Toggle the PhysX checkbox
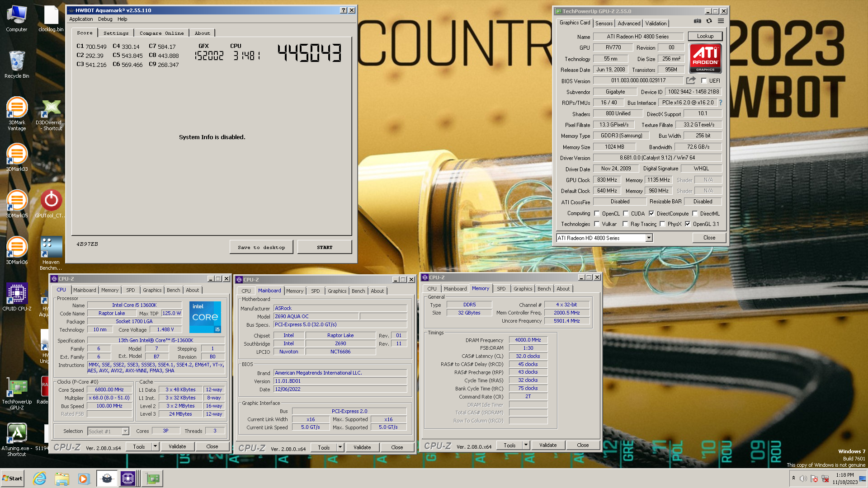This screenshot has height=488, width=868. coord(662,224)
